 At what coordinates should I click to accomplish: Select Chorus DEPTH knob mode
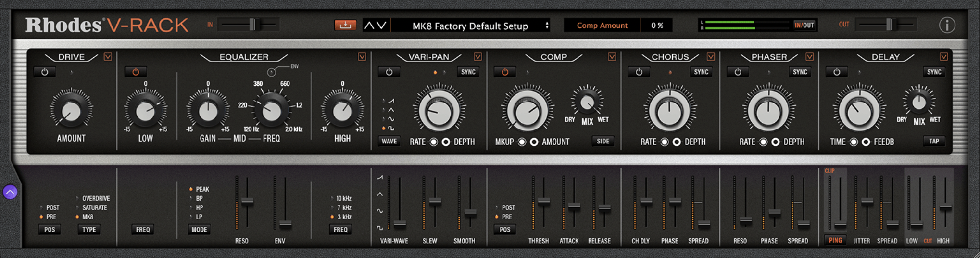(677, 142)
